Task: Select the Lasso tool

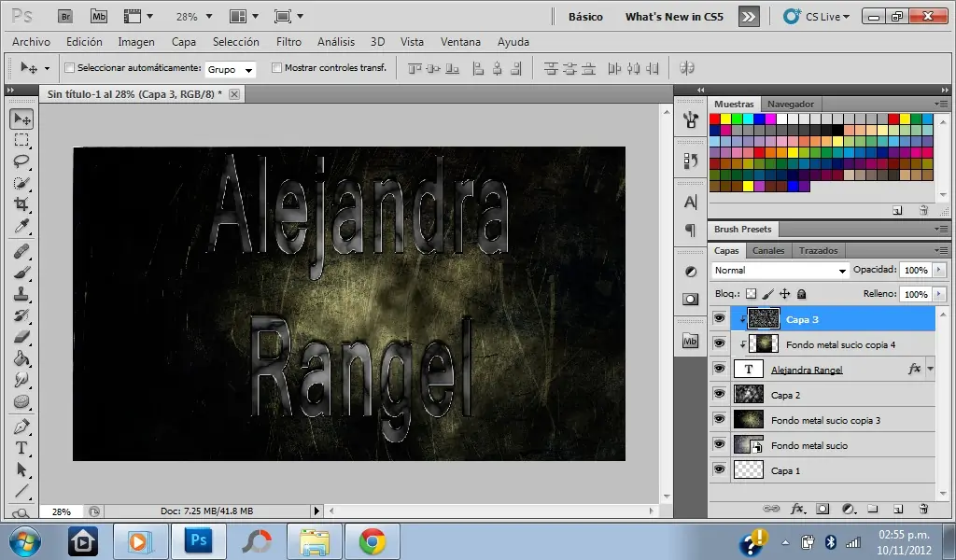Action: pos(22,161)
